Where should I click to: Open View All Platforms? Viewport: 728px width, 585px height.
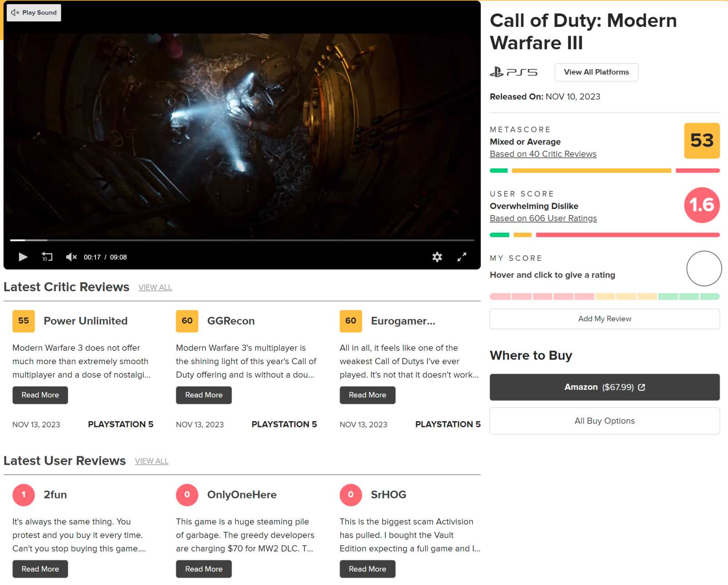click(x=596, y=72)
